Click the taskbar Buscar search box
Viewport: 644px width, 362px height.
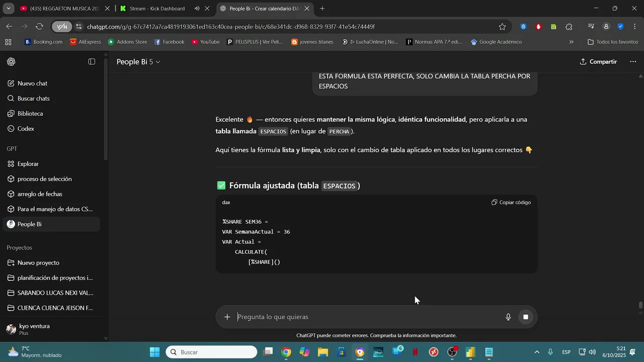pyautogui.click(x=211, y=352)
